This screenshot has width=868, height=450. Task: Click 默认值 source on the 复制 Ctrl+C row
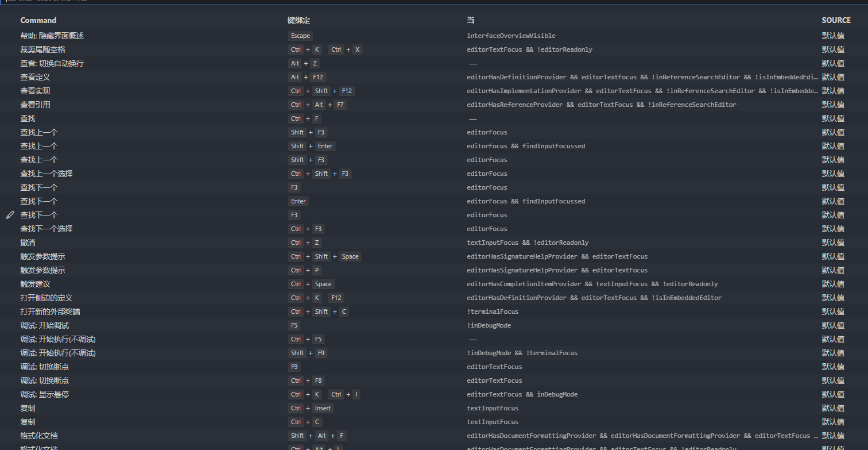point(833,421)
